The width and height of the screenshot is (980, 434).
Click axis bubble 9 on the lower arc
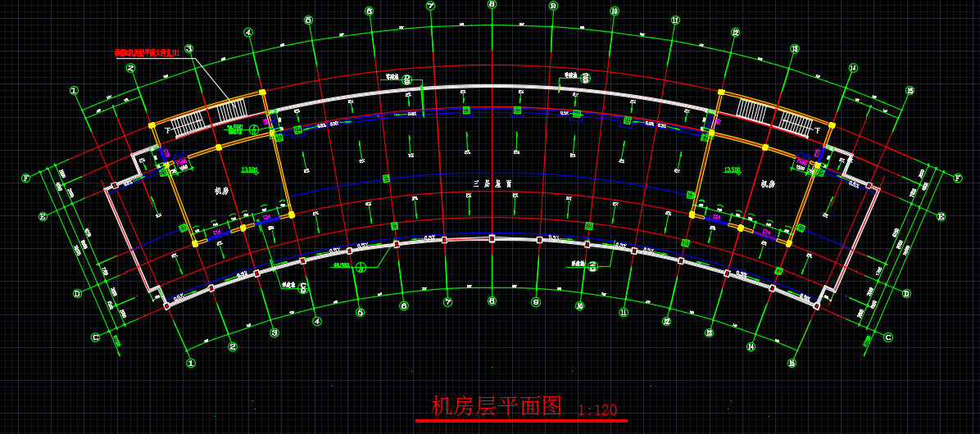tap(536, 302)
